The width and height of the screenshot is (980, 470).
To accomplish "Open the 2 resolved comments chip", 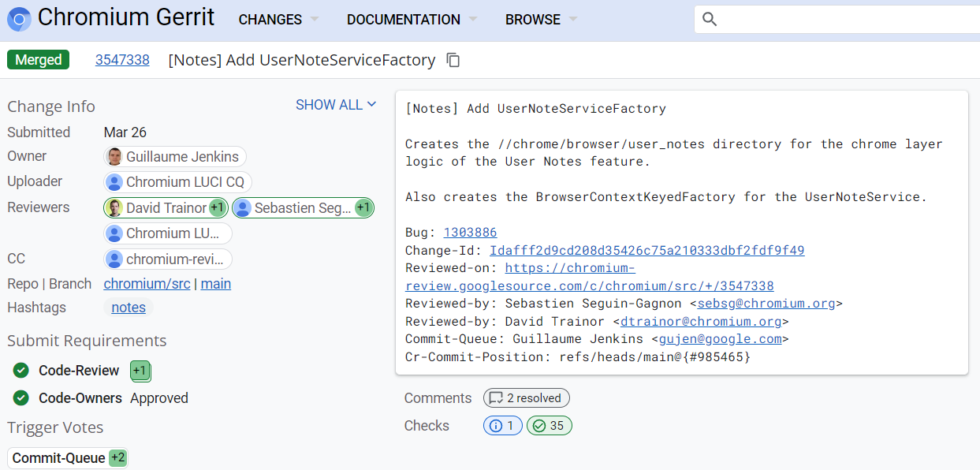I will [x=526, y=398].
